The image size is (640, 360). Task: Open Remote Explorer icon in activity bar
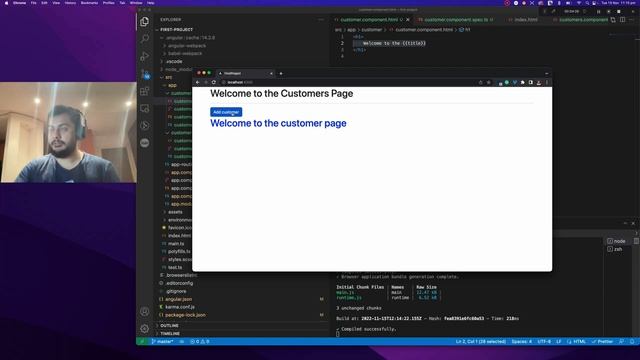pos(144,108)
